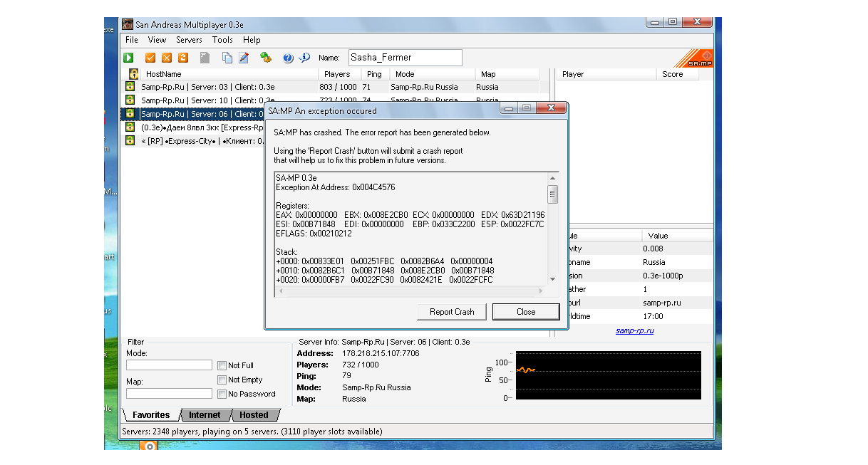Click the Copy Server Info icon
Image resolution: width=868 pixels, height=465 pixels.
[227, 58]
